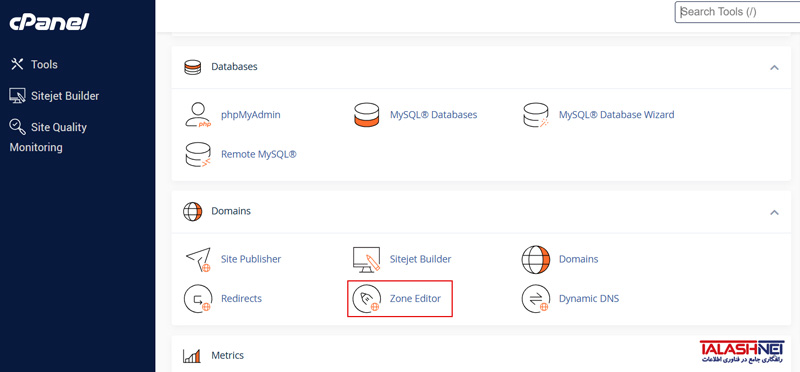Click the Redirects arrow icon
This screenshot has height=372, width=800.
coord(198,299)
